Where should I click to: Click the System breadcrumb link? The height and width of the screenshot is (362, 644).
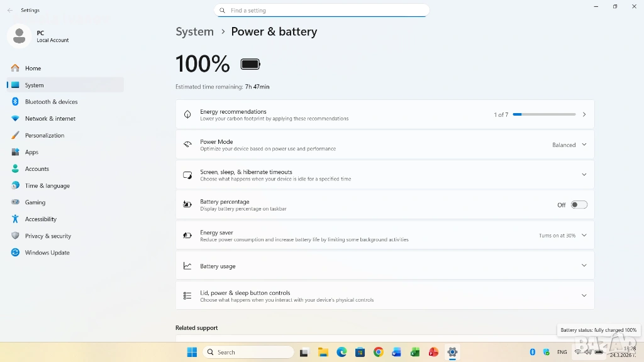pyautogui.click(x=194, y=31)
